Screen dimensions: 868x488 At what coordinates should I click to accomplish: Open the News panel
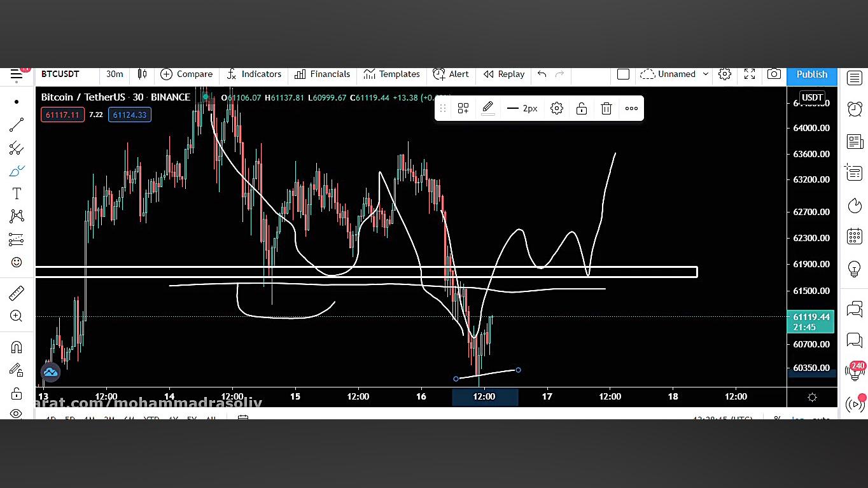point(855,141)
